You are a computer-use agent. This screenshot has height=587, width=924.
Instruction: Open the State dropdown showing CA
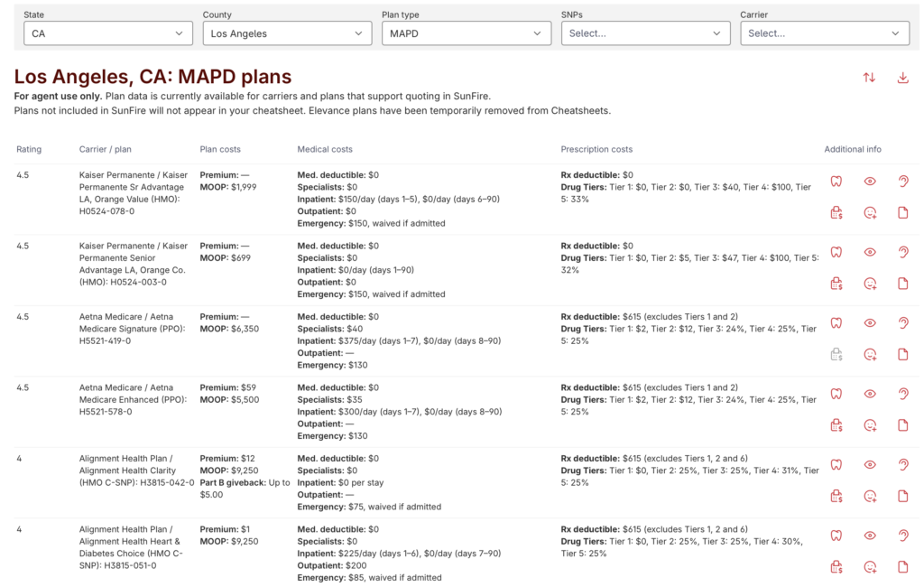(107, 33)
